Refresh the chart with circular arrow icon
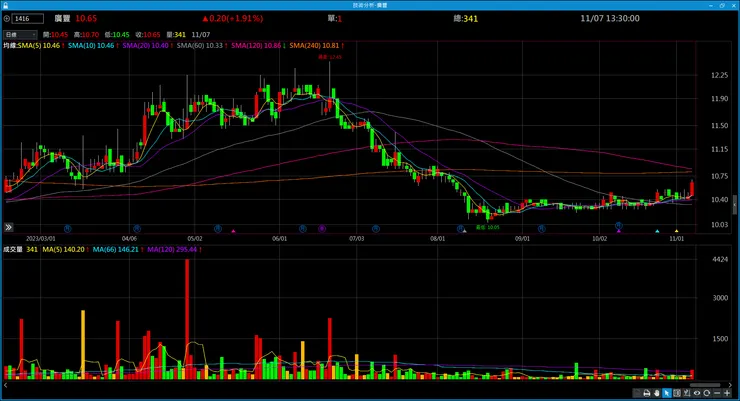 (x=706, y=393)
